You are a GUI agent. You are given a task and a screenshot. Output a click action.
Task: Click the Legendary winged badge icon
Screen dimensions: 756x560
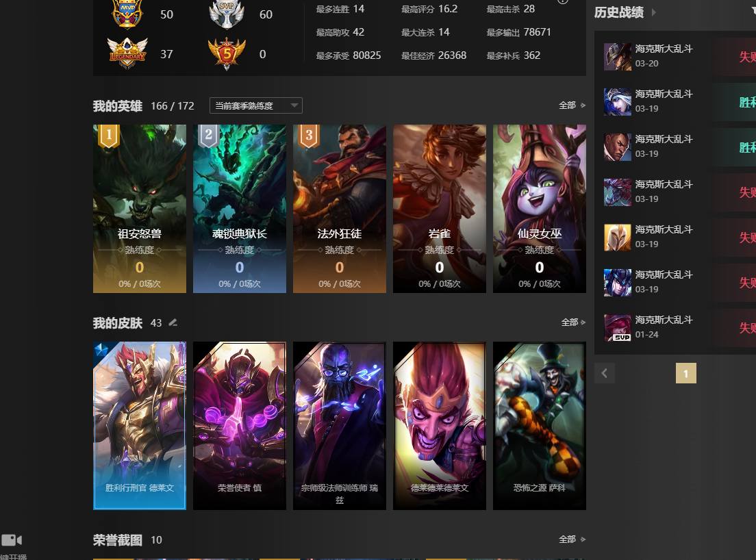click(127, 53)
